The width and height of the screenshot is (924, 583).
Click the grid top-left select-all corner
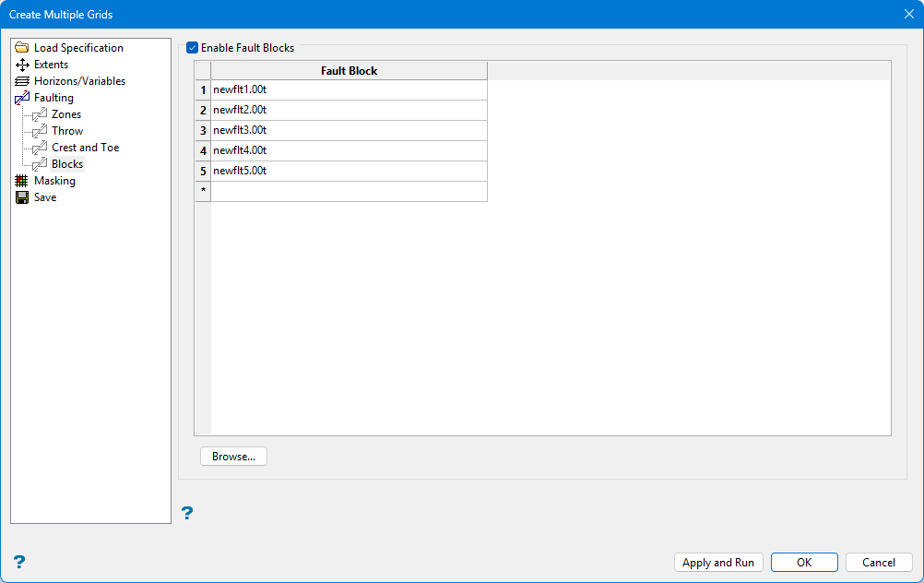(x=203, y=71)
